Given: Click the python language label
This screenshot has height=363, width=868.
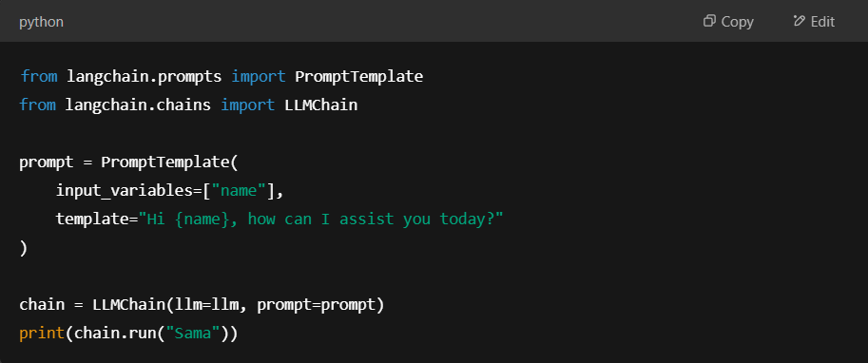Looking at the screenshot, I should (41, 22).
